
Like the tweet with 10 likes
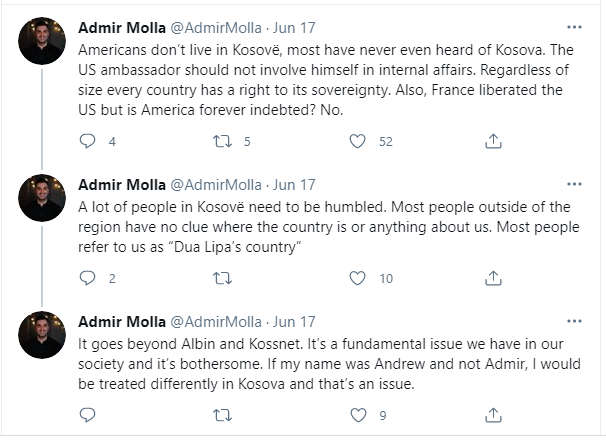point(357,278)
